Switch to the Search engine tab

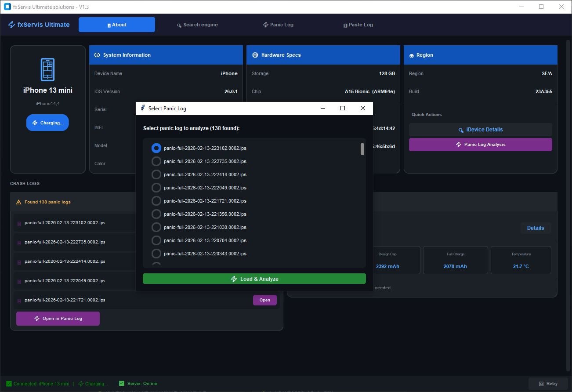pos(197,25)
